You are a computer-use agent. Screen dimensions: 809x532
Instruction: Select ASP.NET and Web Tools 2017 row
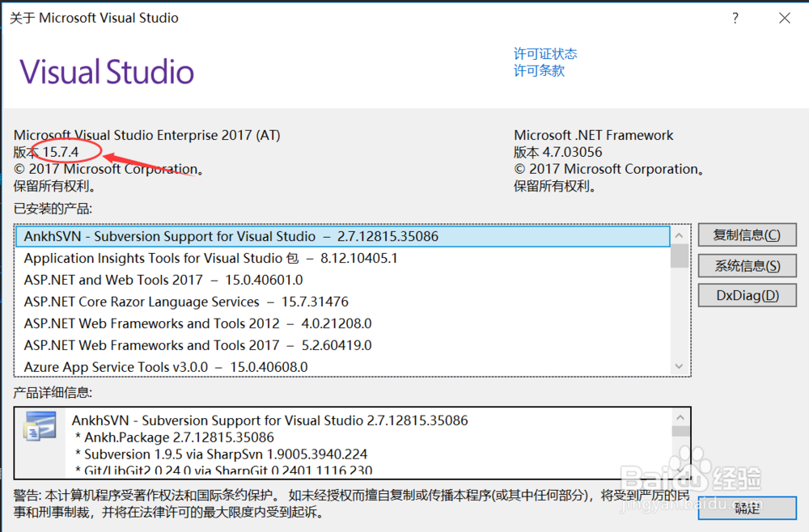343,280
